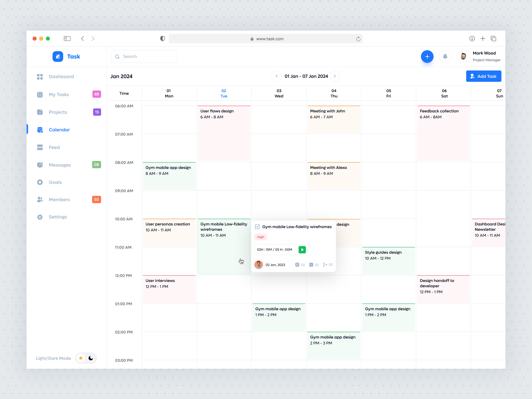Select the Dashboard icon in sidebar
Screen dimensions: 532x399
(40, 76)
